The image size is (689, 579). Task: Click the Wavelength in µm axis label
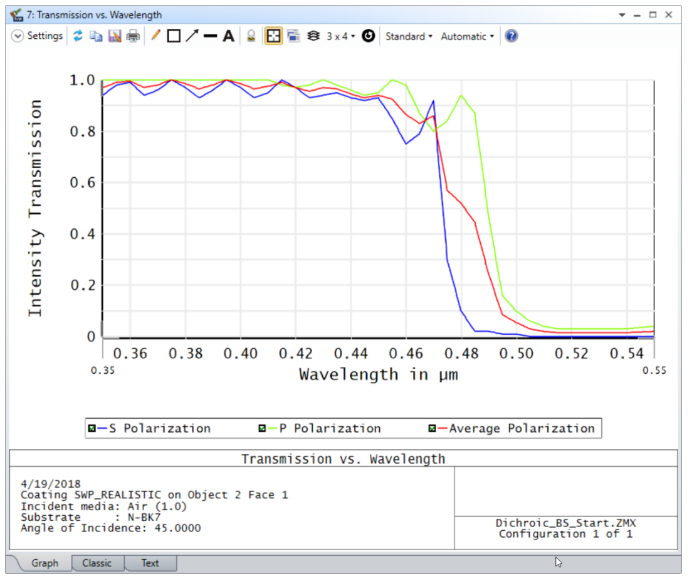[376, 374]
